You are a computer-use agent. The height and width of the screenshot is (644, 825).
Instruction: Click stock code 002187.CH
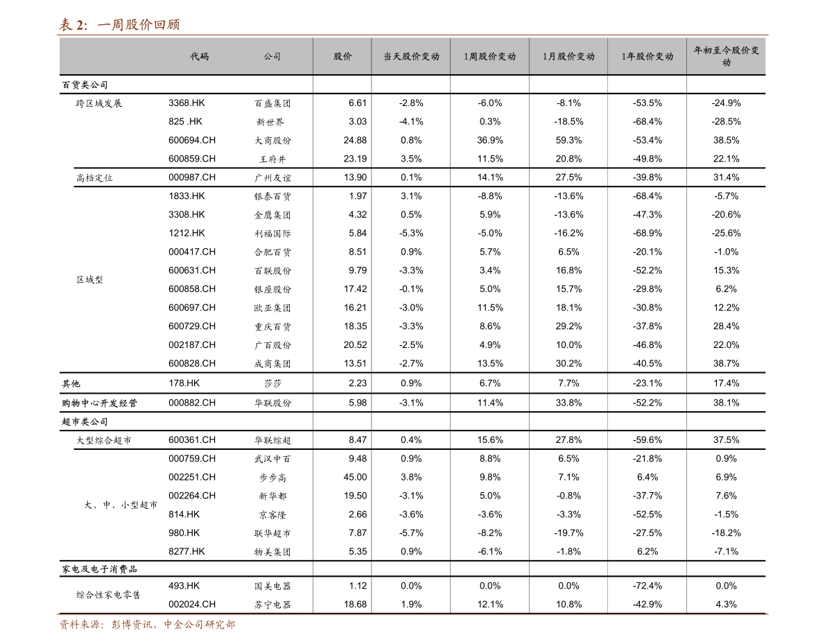(192, 345)
